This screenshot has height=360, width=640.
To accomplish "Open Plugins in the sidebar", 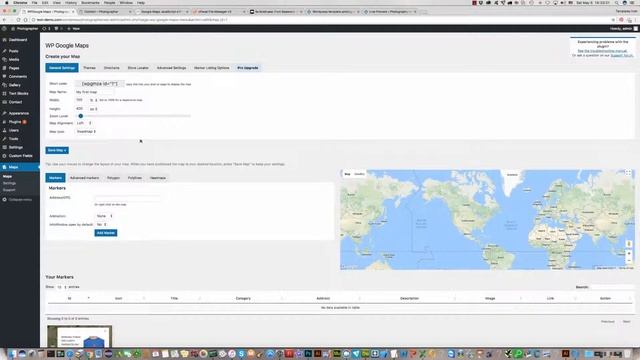I will coord(15,122).
